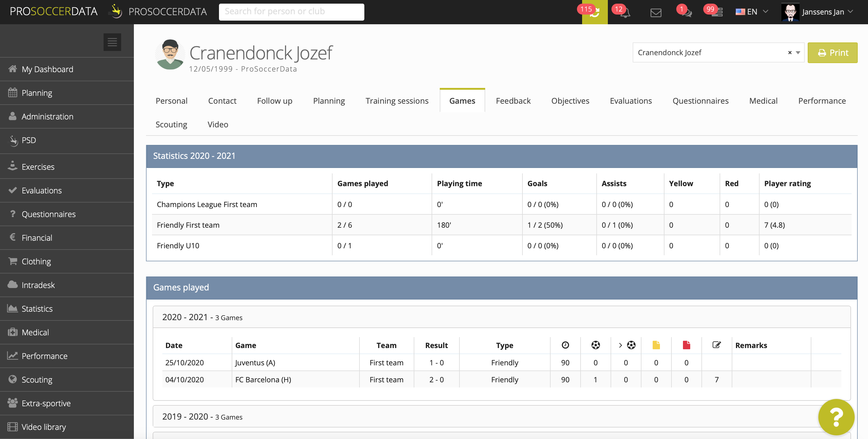
Task: Click the Champions League First team row
Action: coord(502,204)
